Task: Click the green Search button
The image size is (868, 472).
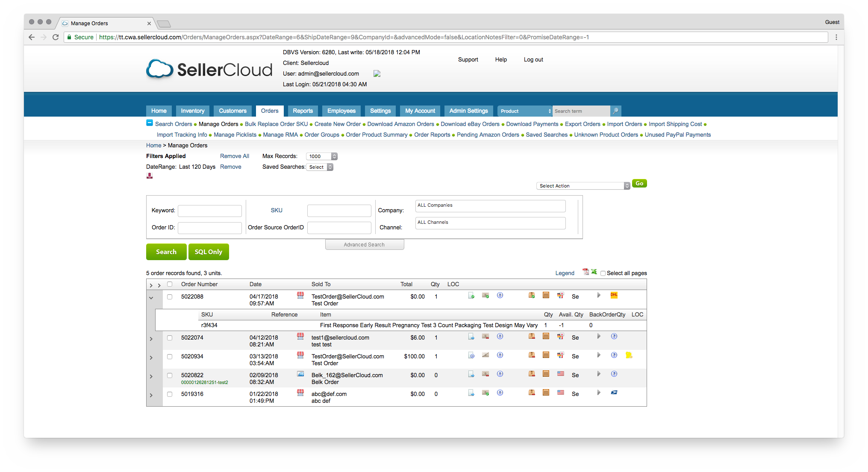Action: (166, 252)
